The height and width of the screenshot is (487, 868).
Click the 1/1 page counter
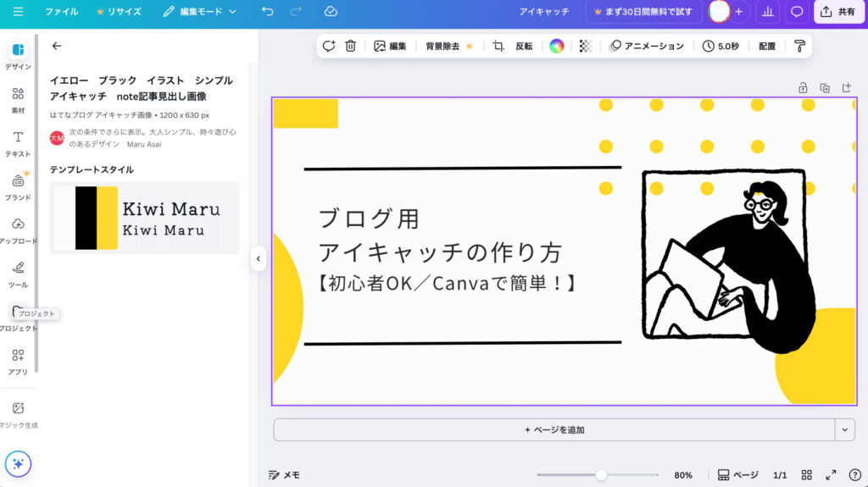coord(780,475)
